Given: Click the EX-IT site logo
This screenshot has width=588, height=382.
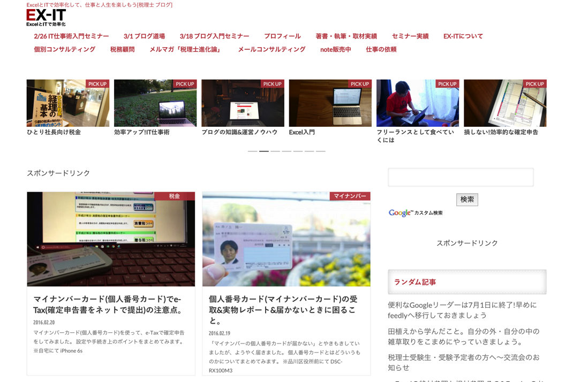Looking at the screenshot, I should [46, 18].
